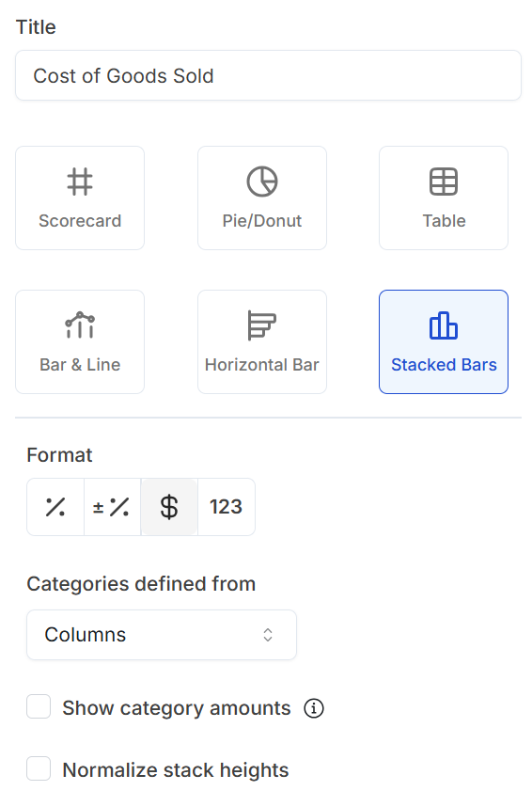
Task: Select the Stacked Bars chart icon
Action: (x=444, y=325)
